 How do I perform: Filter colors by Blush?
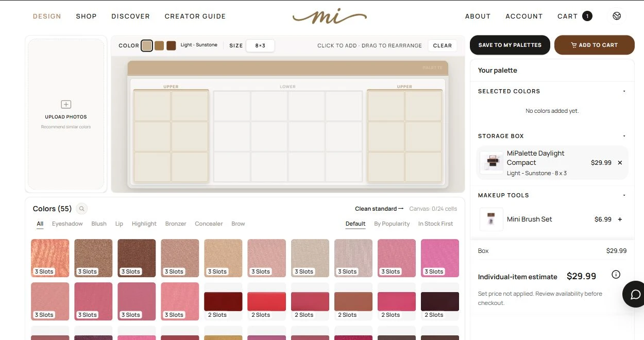tap(99, 224)
